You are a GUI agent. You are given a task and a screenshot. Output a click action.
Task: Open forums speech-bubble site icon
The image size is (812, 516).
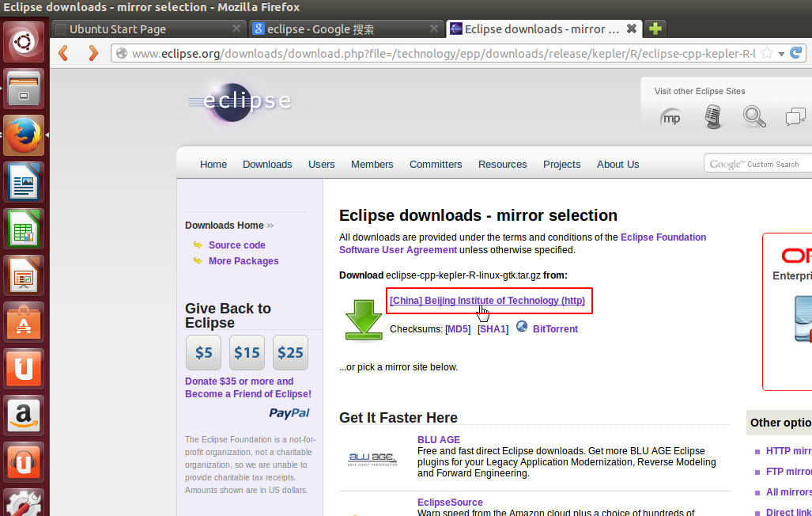point(795,116)
